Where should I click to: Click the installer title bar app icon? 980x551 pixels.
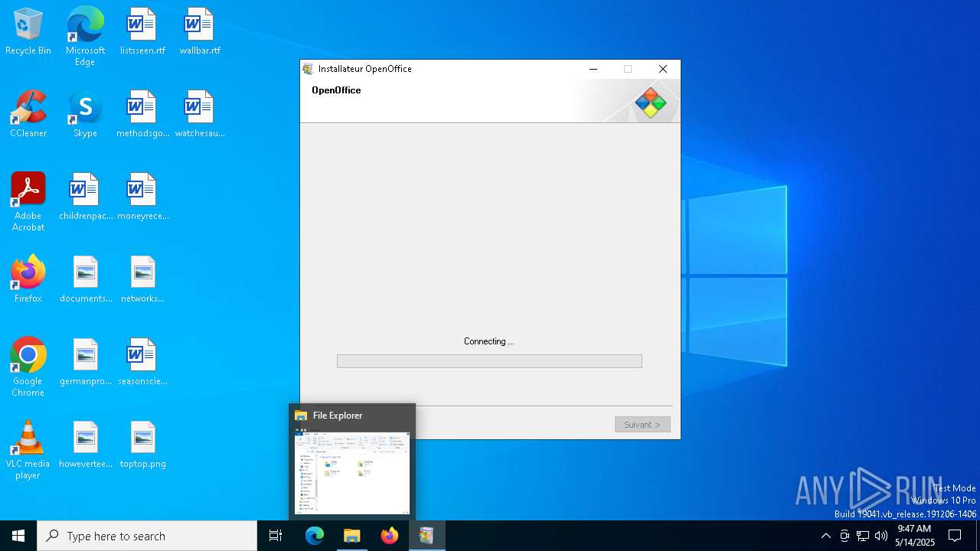coord(308,69)
